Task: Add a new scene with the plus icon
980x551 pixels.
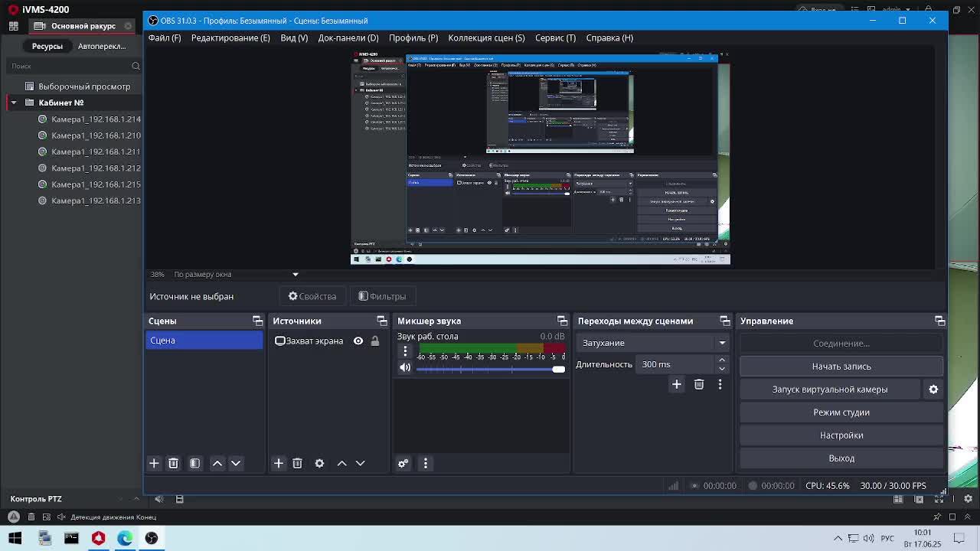Action: tap(154, 463)
